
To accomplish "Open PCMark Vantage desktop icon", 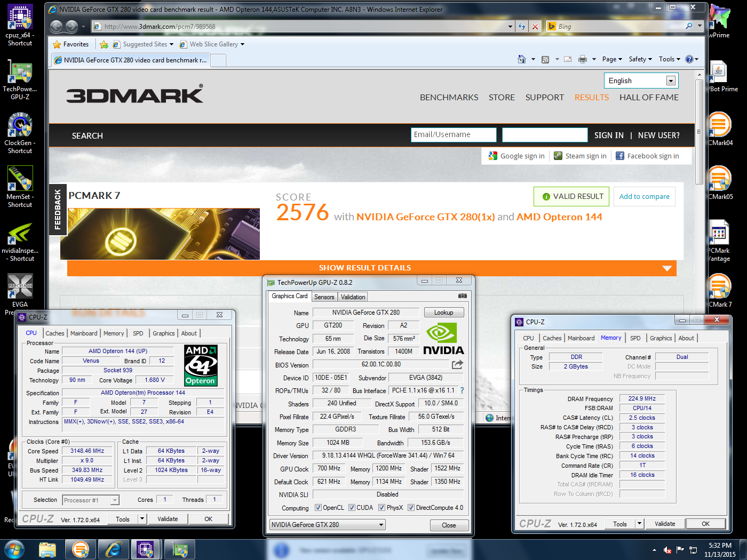I will tap(719, 240).
